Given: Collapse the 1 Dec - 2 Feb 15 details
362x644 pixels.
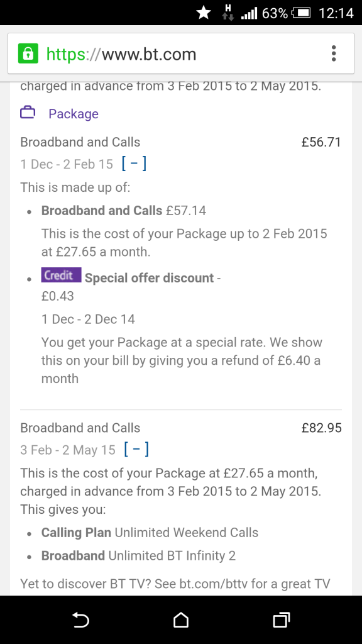Looking at the screenshot, I should pos(134,164).
